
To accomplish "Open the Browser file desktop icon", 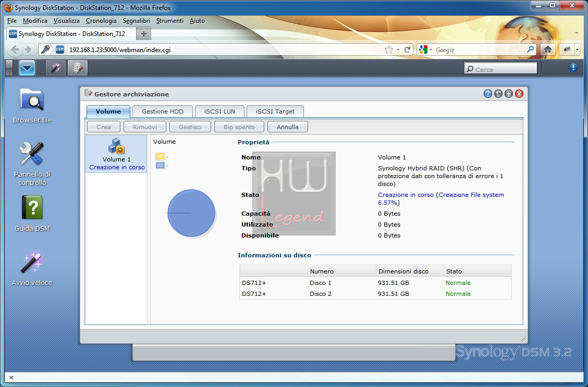I will pyautogui.click(x=32, y=106).
